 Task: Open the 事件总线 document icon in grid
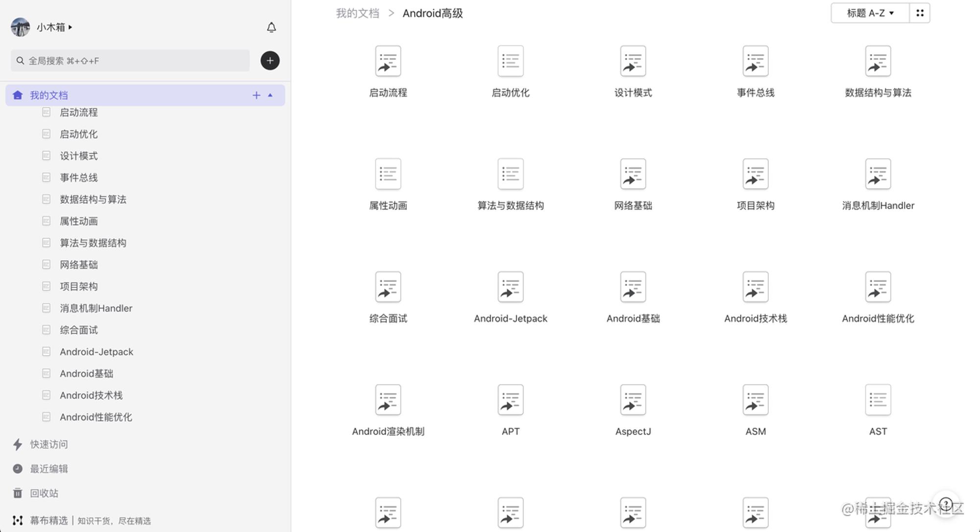(756, 61)
